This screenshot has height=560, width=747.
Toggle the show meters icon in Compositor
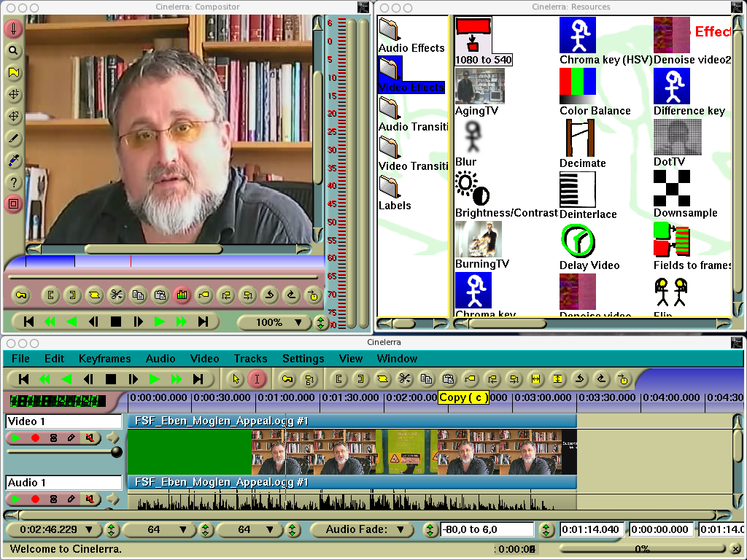[x=182, y=295]
